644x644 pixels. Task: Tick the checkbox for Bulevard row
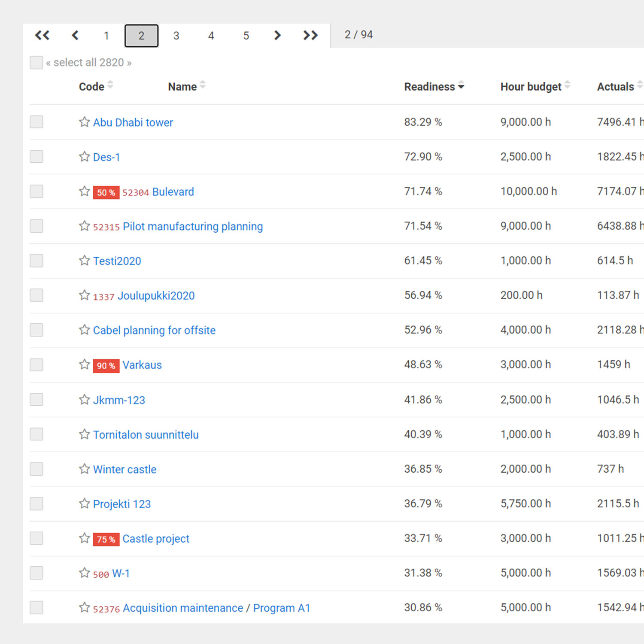point(36,191)
